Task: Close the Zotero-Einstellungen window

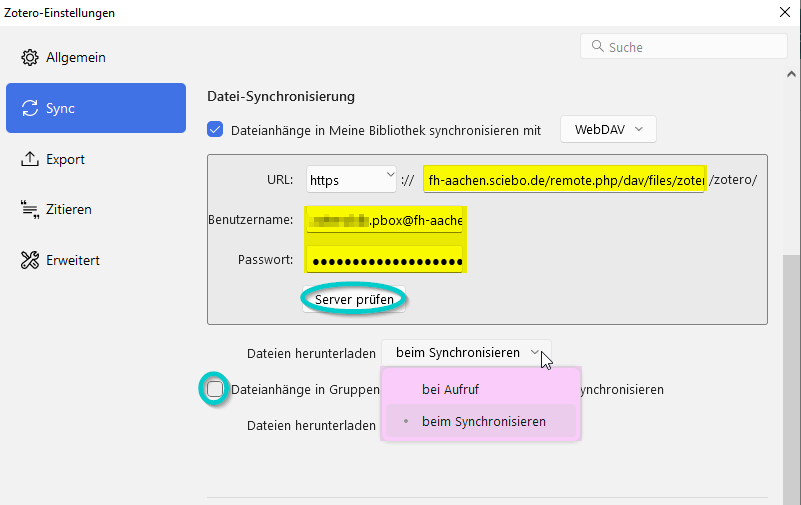Action: point(785,12)
